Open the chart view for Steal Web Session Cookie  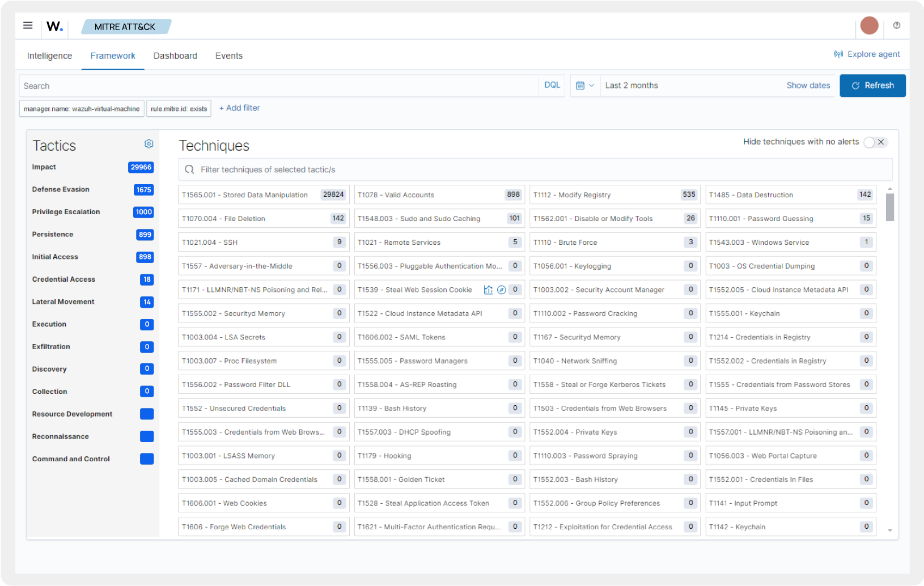(x=488, y=290)
